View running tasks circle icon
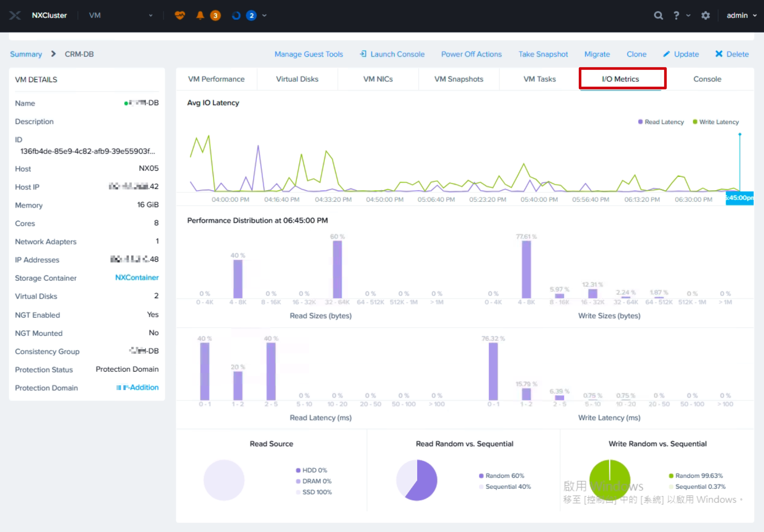764x532 pixels. (236, 15)
